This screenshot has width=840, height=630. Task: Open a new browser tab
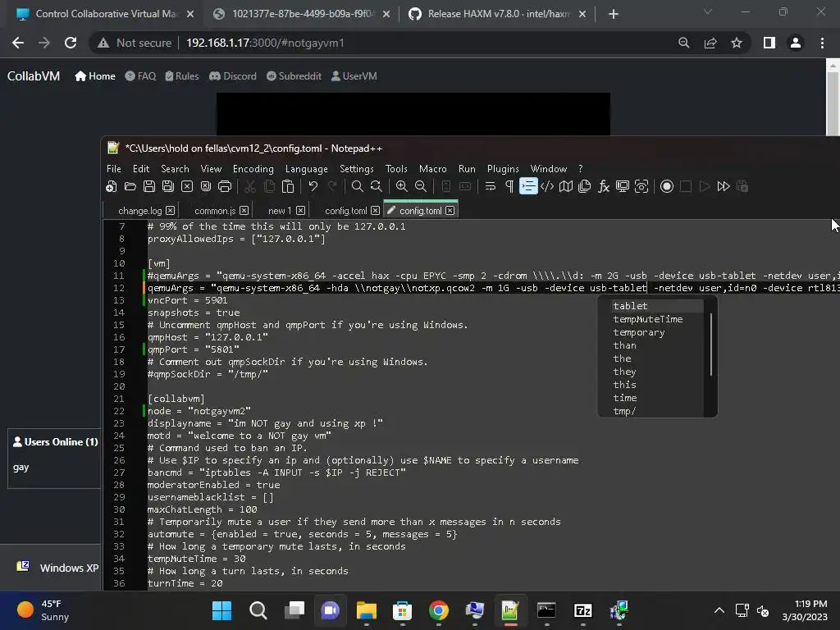tap(614, 15)
